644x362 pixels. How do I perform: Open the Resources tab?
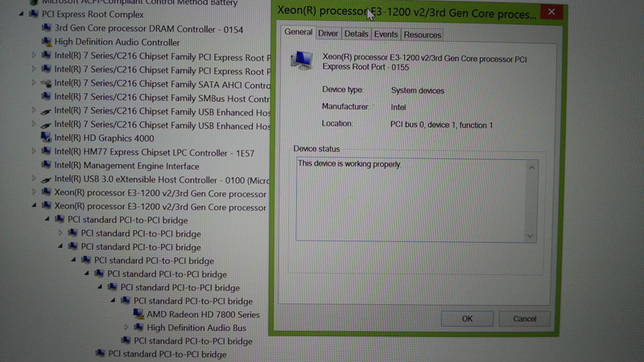[x=422, y=35]
